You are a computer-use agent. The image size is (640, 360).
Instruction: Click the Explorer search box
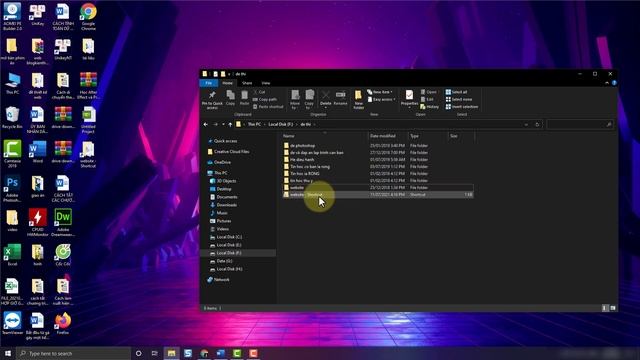tap(580, 124)
